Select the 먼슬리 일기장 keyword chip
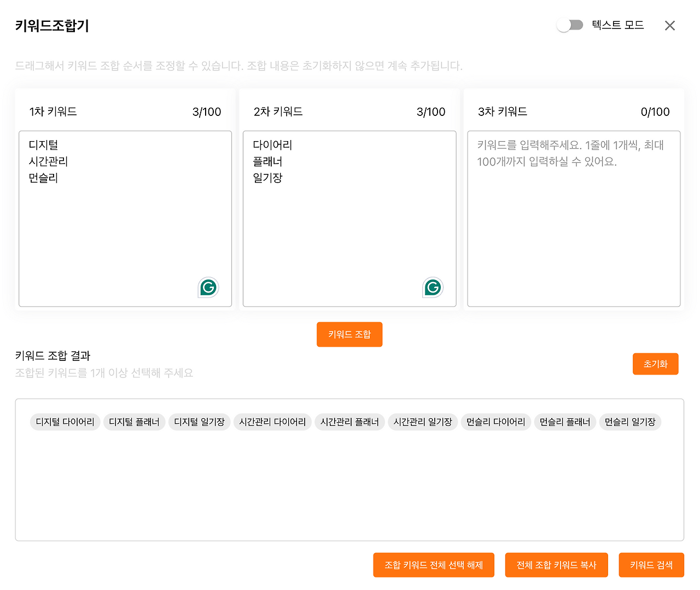 [x=630, y=422]
